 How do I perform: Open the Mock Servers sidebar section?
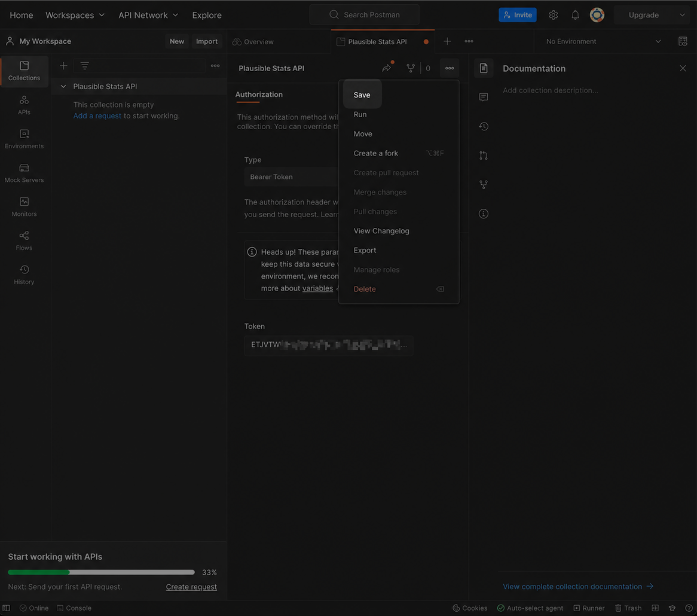(24, 173)
